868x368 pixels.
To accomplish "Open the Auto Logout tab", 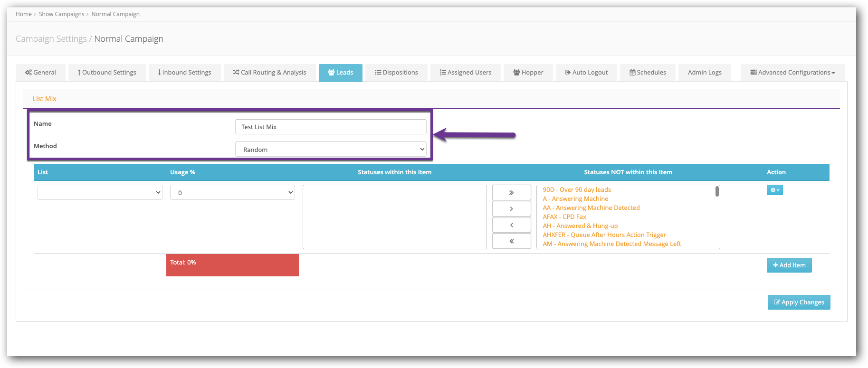I will point(586,73).
